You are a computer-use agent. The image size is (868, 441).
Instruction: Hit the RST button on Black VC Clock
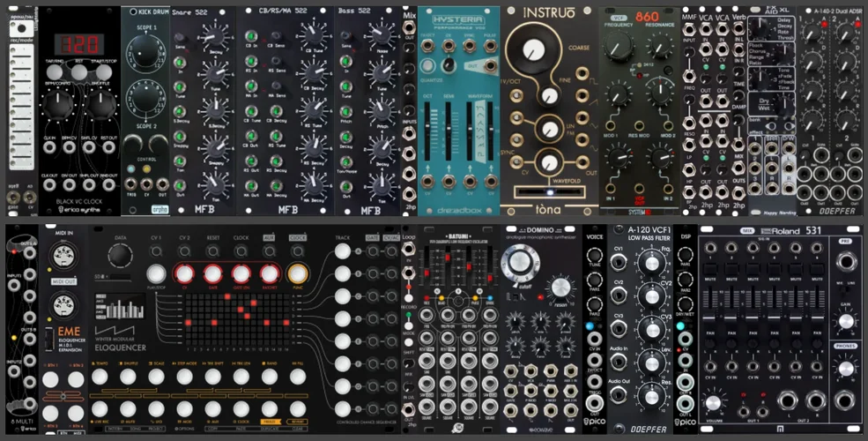point(79,72)
